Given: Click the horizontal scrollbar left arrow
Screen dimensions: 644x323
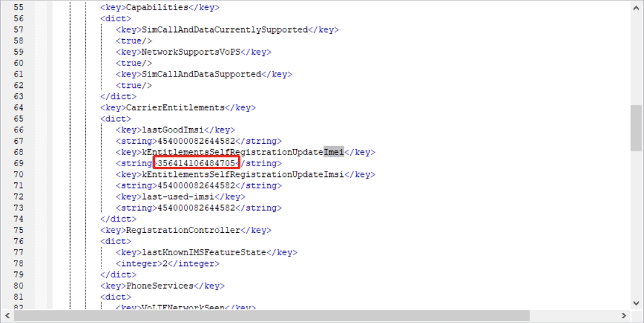Looking at the screenshot, I should pos(7,316).
